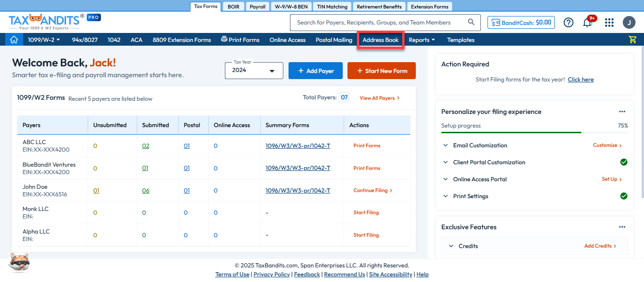Click Continue Filing for John Doe

[373, 190]
